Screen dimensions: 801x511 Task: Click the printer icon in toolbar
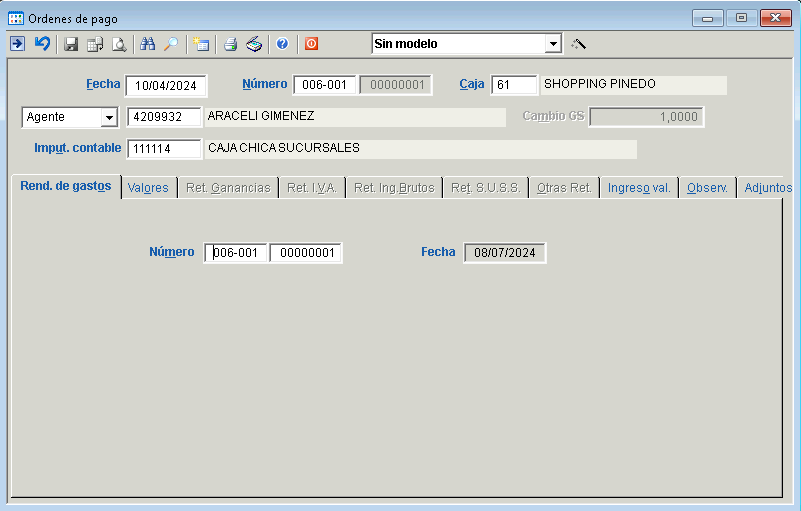click(x=230, y=44)
